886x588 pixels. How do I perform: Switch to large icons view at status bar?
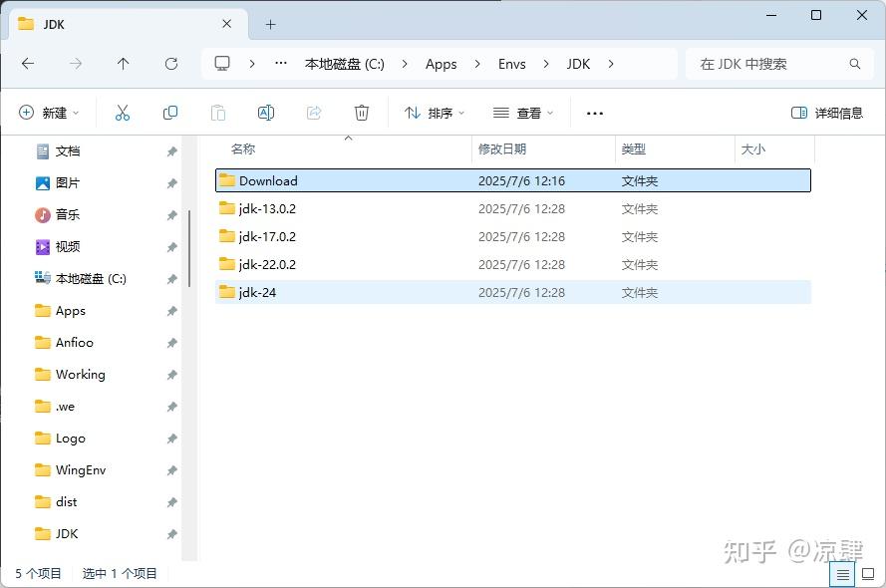coord(869,574)
